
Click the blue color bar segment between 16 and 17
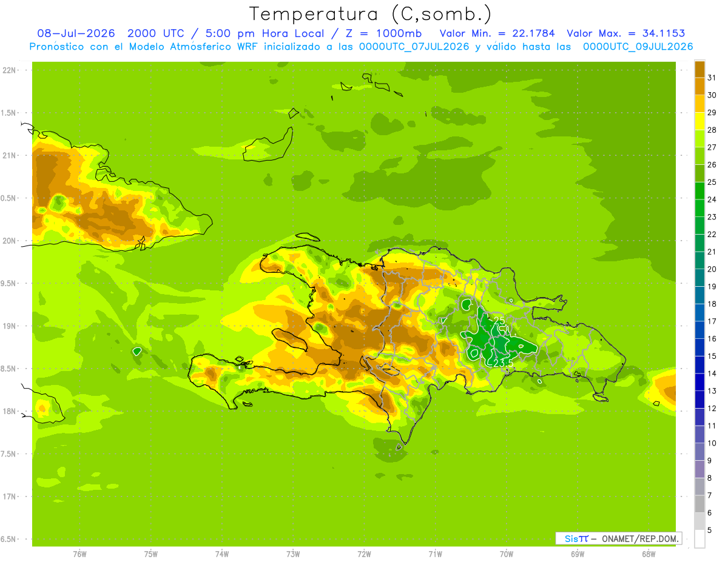(699, 330)
